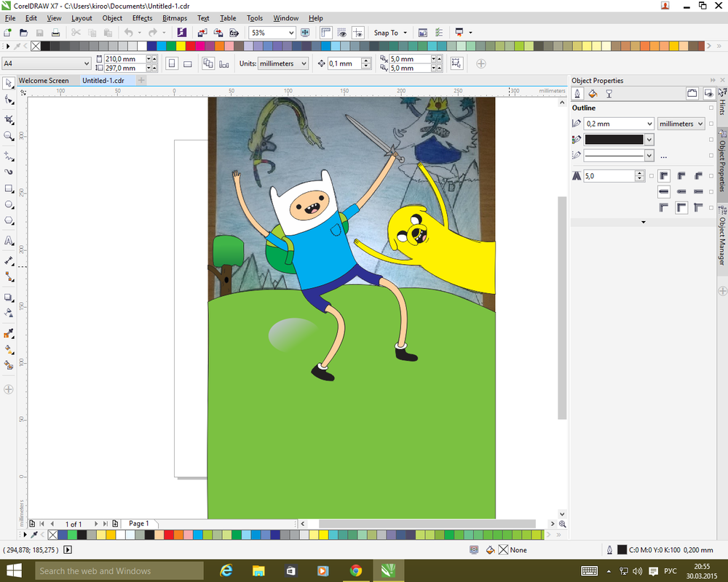Toggle Show Guidelines button

(358, 33)
